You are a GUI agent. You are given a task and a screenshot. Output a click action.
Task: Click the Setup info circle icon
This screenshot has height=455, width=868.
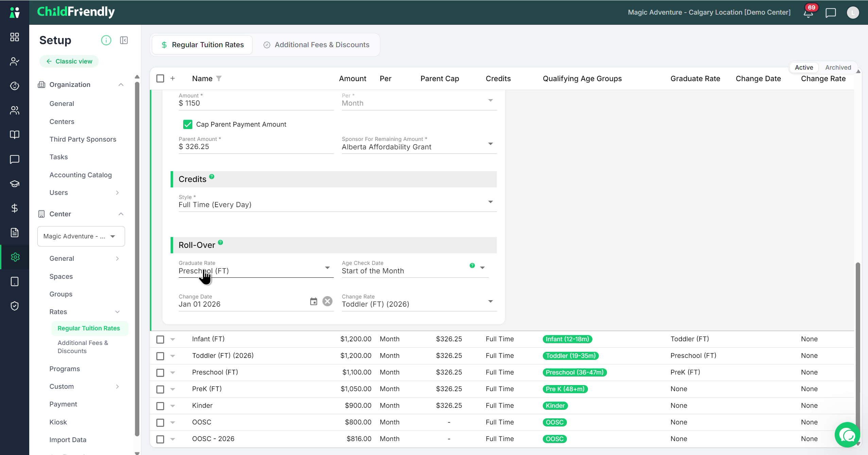pyautogui.click(x=106, y=40)
